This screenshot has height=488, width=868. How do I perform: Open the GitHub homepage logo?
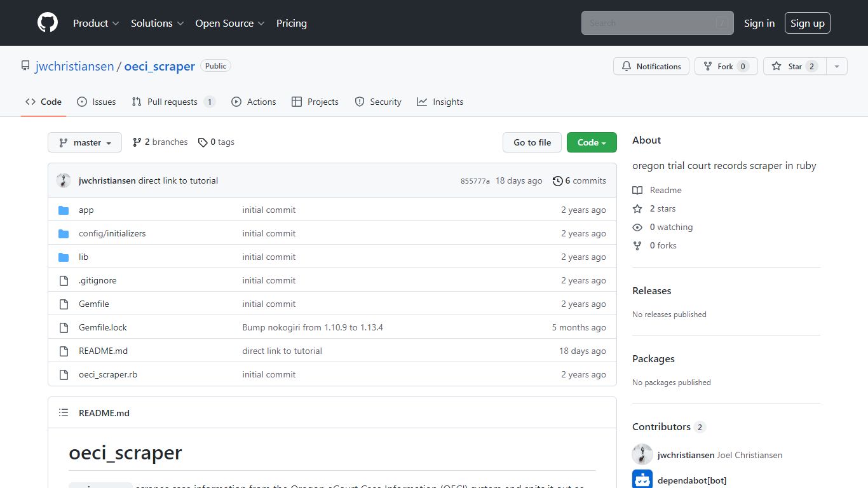(48, 23)
